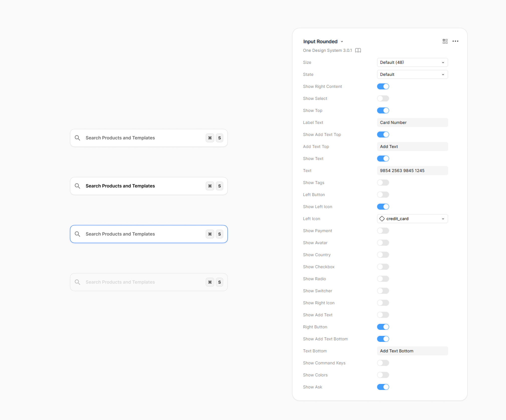The height and width of the screenshot is (420, 506).
Task: Expand the Left Icon credit_card dropdown
Action: 412,219
